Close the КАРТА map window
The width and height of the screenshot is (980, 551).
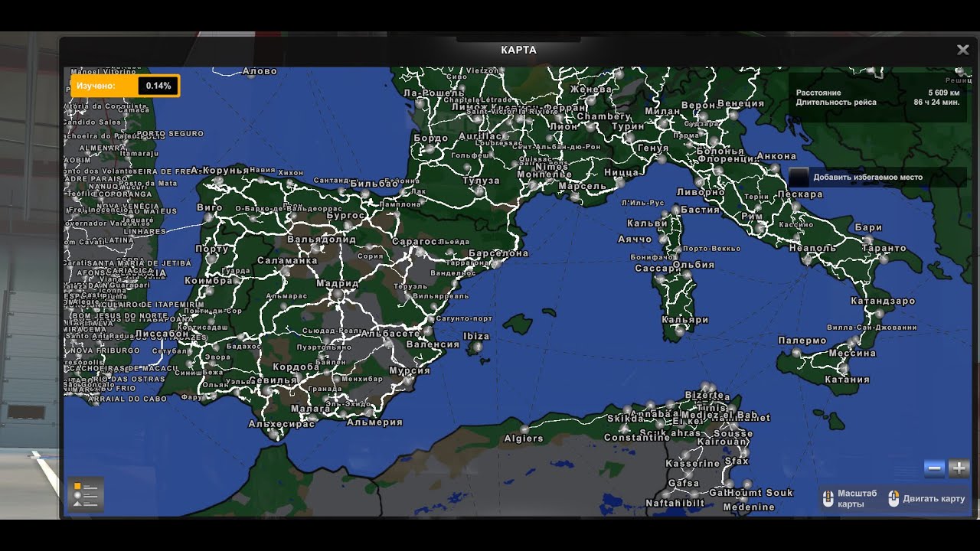962,50
